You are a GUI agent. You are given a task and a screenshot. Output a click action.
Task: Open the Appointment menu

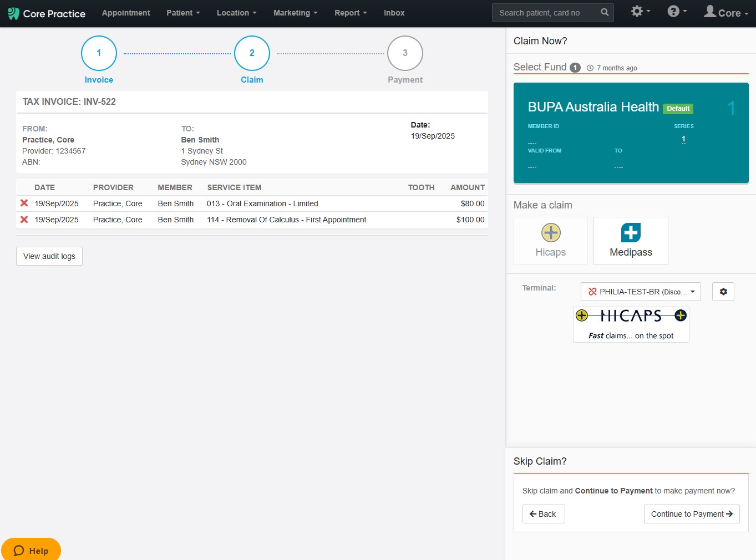[x=126, y=13]
